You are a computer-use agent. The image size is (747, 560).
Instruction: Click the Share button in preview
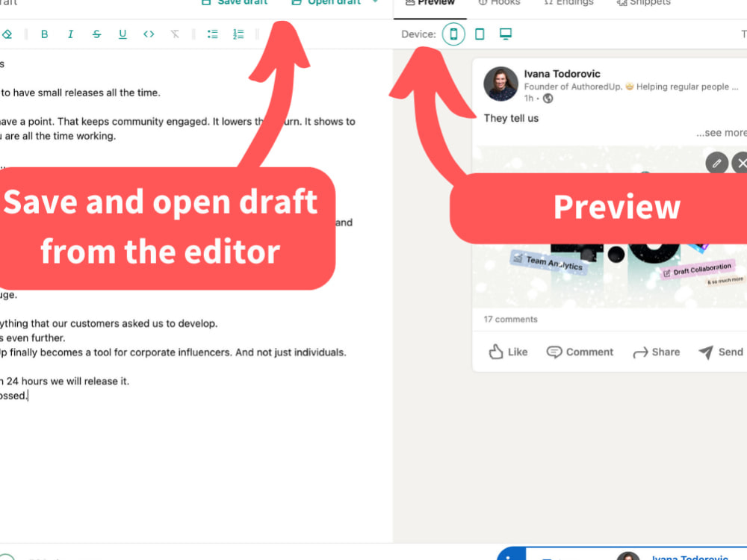pyautogui.click(x=657, y=352)
